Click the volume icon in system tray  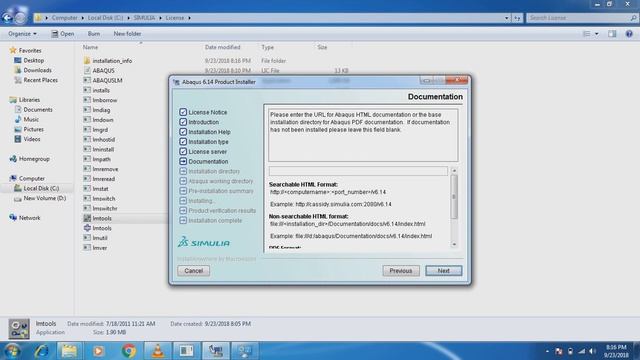point(592,351)
